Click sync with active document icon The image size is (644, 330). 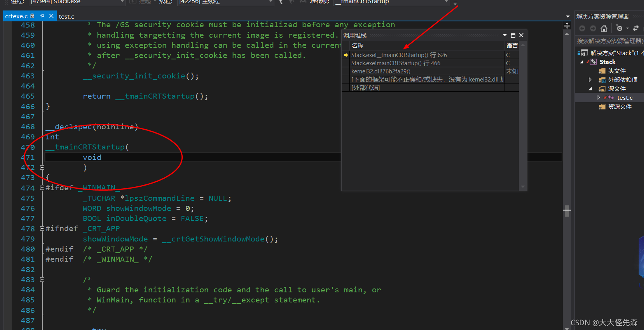click(636, 28)
